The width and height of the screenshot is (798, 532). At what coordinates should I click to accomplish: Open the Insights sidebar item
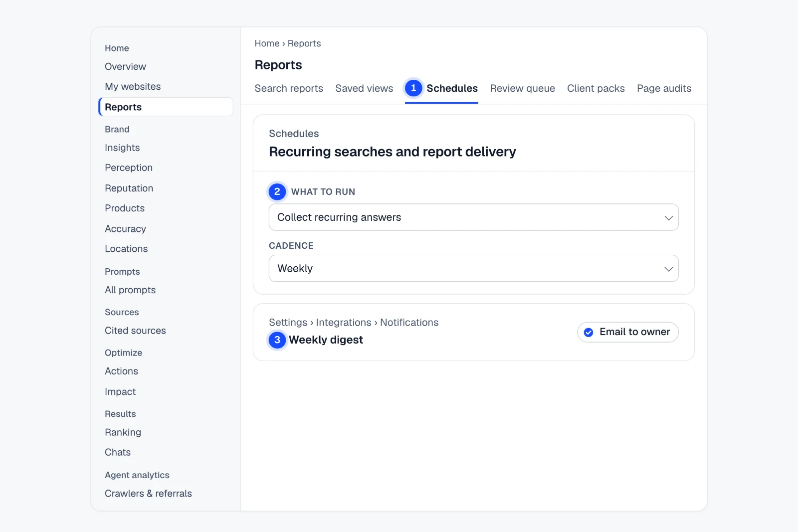pos(122,148)
